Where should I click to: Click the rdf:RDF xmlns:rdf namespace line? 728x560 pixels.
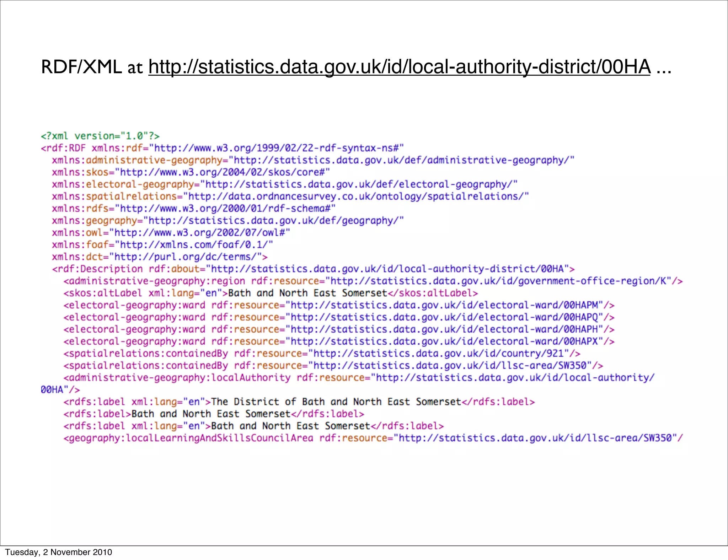click(223, 148)
